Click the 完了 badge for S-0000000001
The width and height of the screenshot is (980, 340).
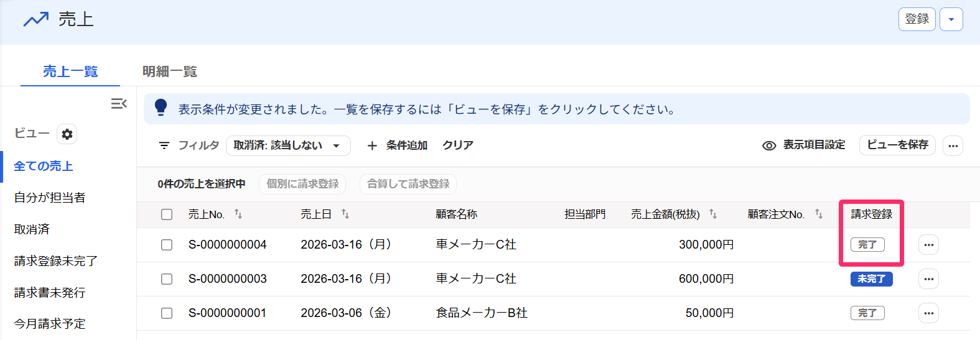[867, 313]
